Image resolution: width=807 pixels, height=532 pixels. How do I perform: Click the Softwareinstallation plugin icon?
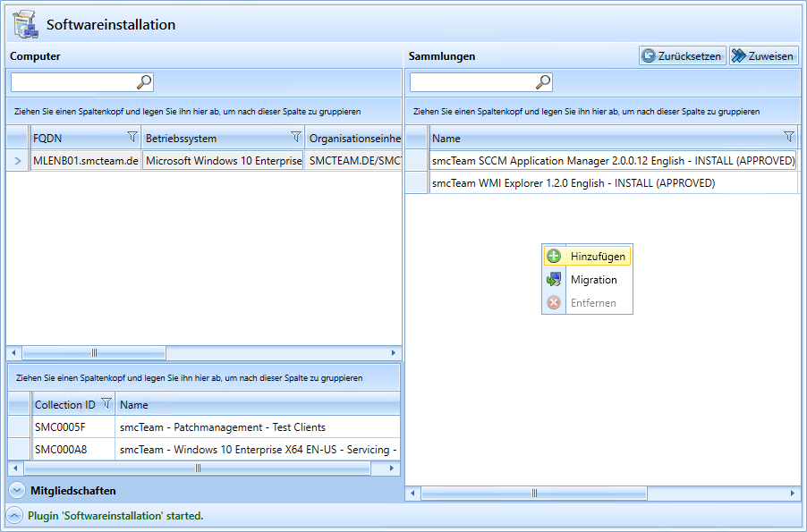coord(26,24)
